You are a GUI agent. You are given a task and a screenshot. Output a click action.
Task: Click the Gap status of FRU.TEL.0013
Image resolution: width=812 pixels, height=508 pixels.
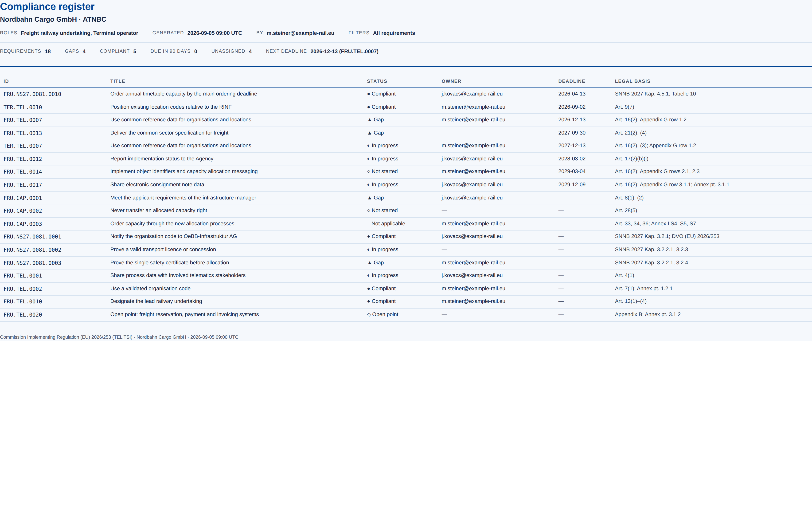[375, 133]
